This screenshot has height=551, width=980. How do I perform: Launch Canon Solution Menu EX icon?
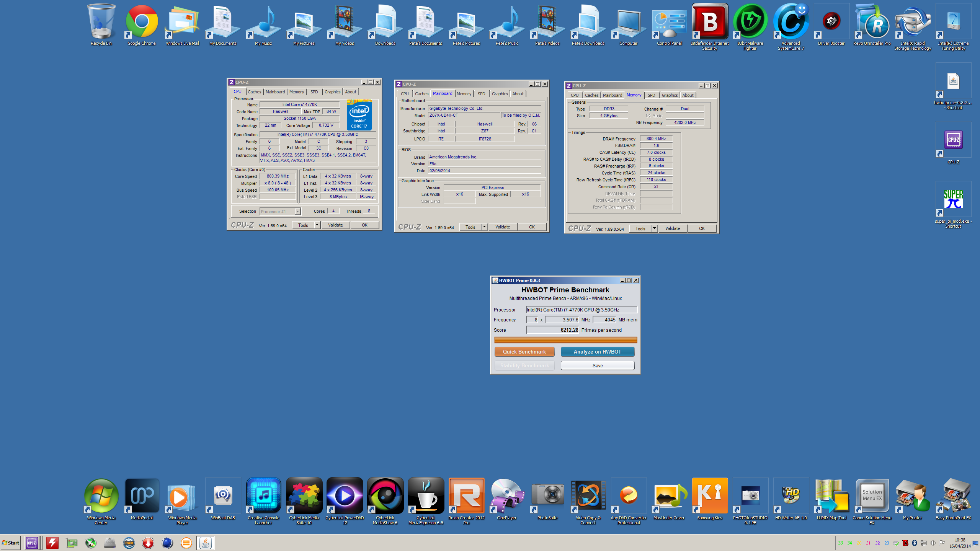click(872, 501)
